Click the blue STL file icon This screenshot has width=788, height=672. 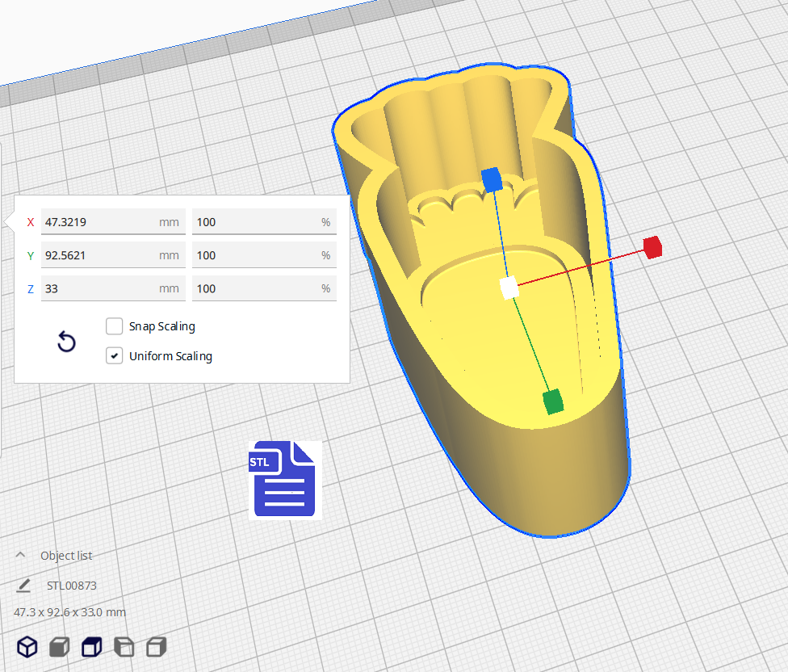coord(283,479)
